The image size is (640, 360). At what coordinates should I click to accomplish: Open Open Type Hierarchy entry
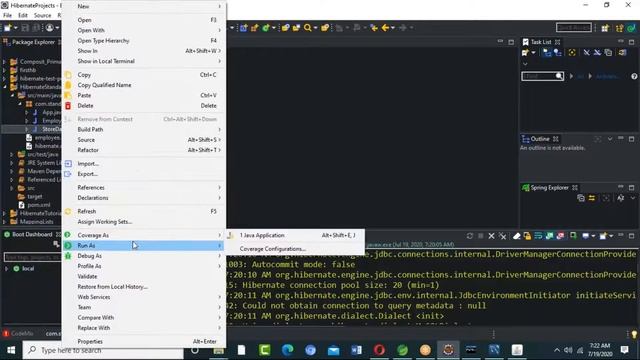pos(144,41)
